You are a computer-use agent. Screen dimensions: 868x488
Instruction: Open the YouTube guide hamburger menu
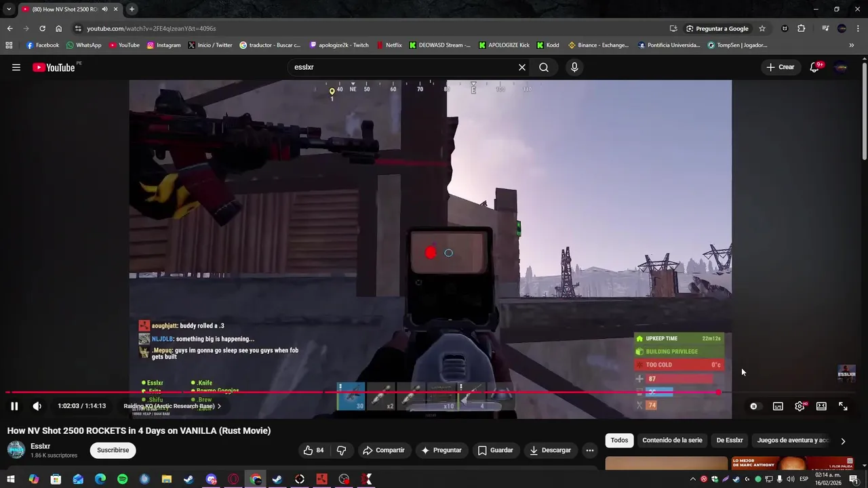point(16,67)
